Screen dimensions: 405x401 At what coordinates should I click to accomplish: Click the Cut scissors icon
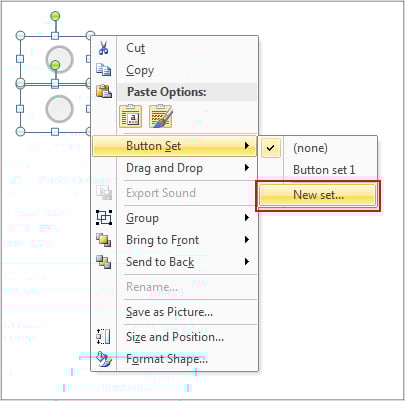pos(104,48)
